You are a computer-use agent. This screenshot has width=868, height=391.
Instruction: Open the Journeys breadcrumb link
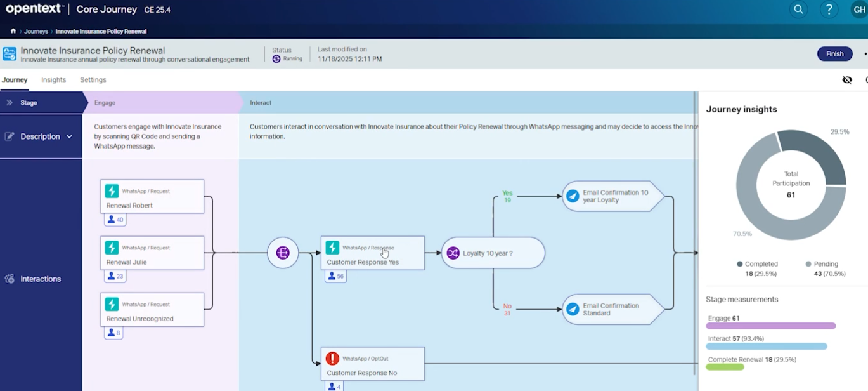[36, 30]
